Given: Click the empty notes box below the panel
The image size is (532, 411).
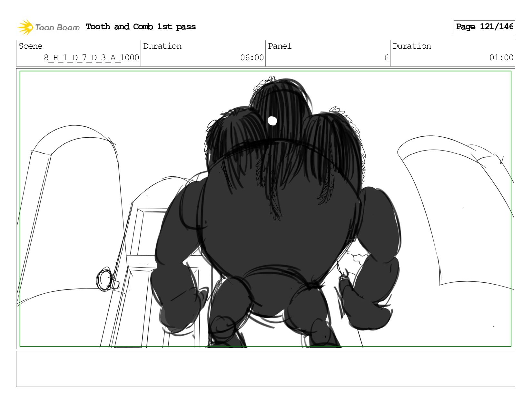Looking at the screenshot, I should point(265,369).
